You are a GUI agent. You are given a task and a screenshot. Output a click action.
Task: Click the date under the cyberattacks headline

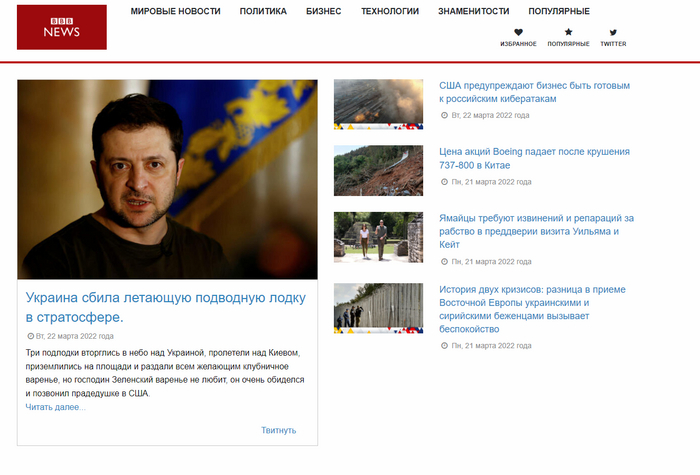[490, 115]
